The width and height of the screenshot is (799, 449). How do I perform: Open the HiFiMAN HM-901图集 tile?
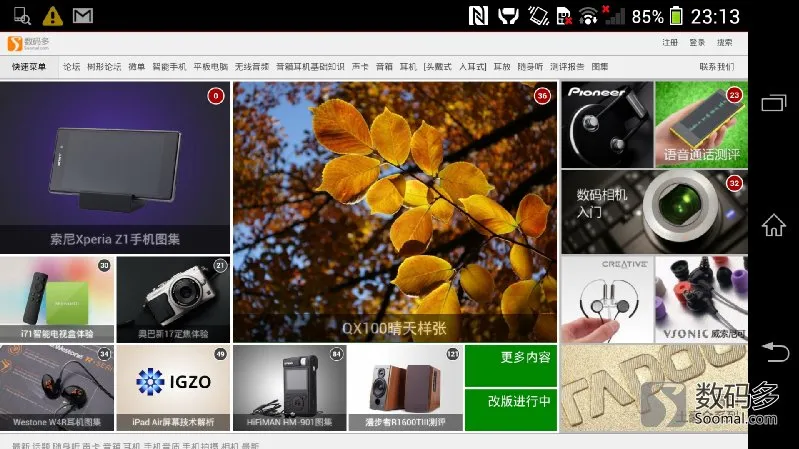coord(289,388)
